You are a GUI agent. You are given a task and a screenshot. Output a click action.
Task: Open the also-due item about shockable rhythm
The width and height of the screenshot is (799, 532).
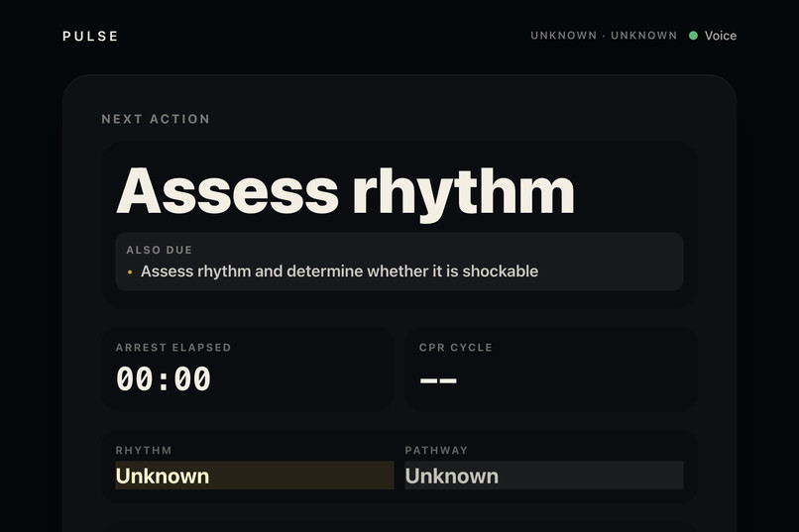coord(339,271)
